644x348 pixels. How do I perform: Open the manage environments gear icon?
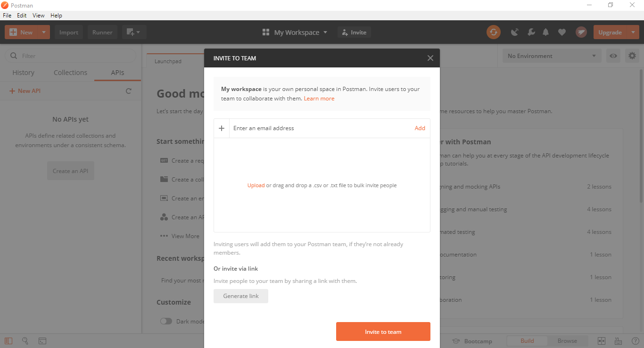(x=632, y=56)
